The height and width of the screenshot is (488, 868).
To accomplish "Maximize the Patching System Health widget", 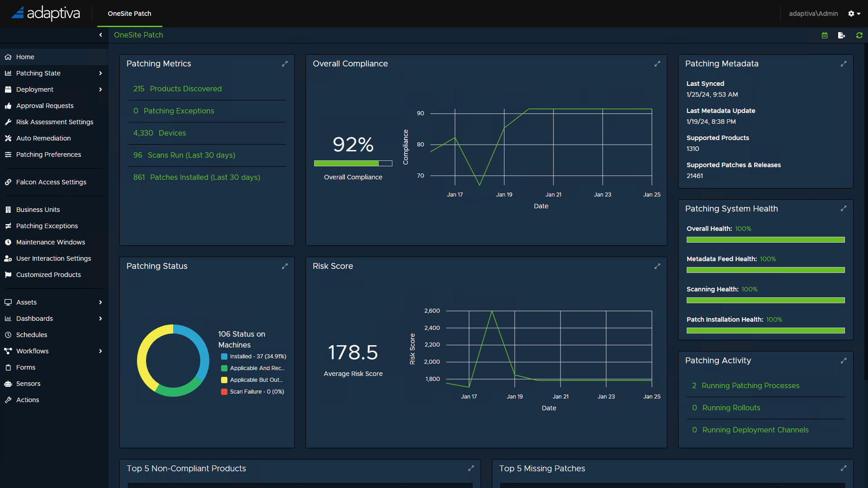I will [844, 208].
